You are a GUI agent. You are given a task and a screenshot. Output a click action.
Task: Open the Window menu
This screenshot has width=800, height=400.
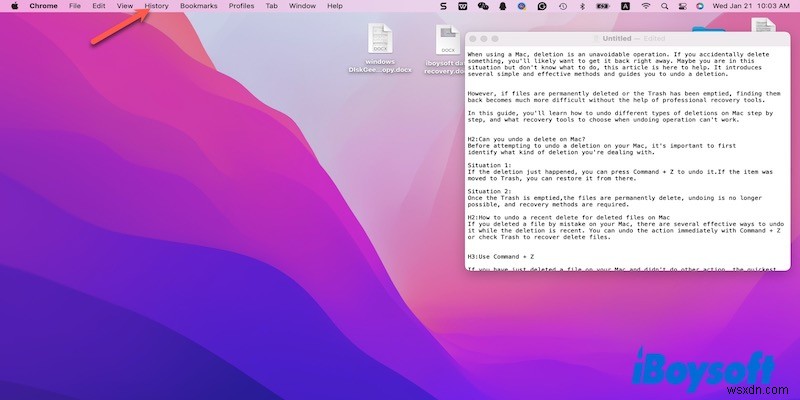point(302,6)
